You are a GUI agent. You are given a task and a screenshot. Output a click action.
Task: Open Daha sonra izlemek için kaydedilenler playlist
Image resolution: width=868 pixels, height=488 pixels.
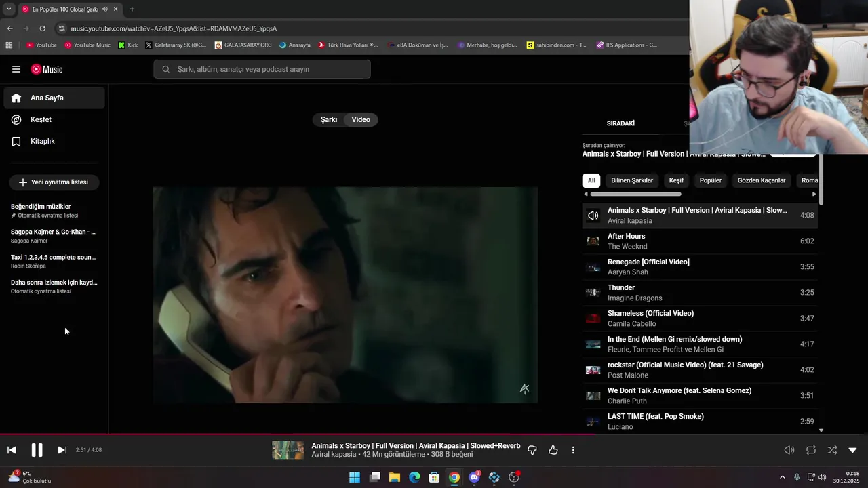pos(54,286)
